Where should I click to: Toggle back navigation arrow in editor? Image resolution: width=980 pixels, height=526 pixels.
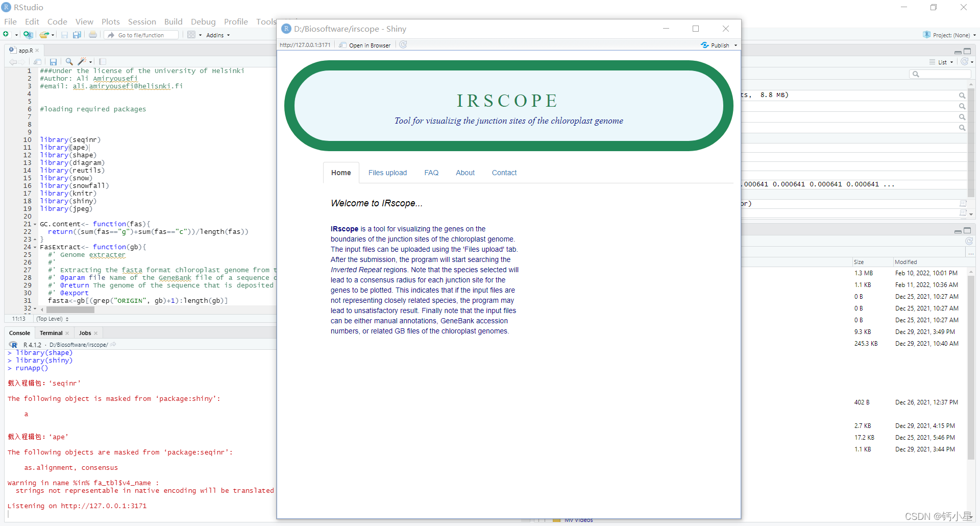click(x=12, y=61)
